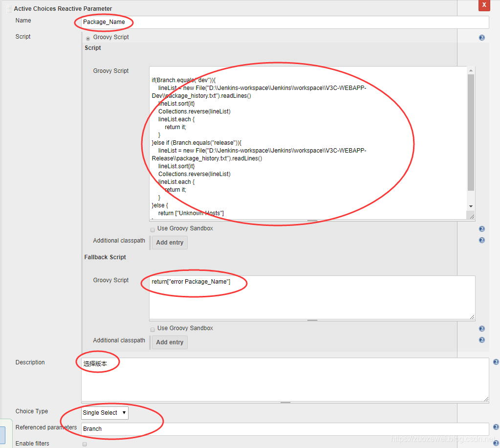Open help for the Fallback Use Groovy Sandbox
The width and height of the screenshot is (500, 448).
[x=482, y=329]
